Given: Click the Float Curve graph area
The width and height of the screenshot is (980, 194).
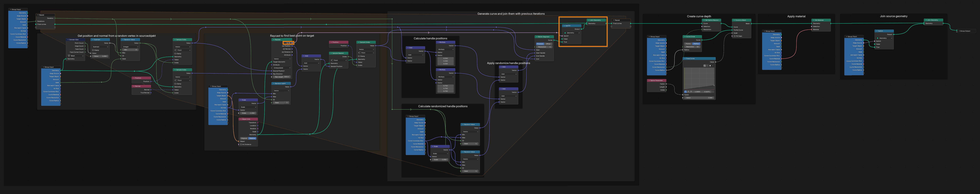Looking at the screenshot, I should (699, 79).
